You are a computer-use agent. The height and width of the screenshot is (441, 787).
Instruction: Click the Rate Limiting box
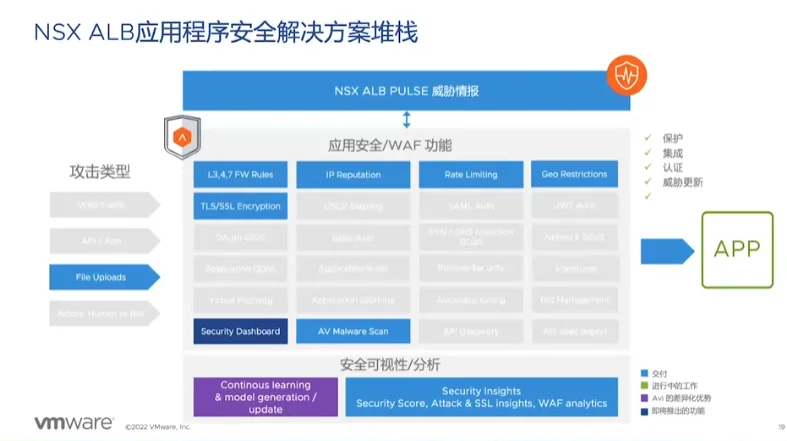[471, 175]
